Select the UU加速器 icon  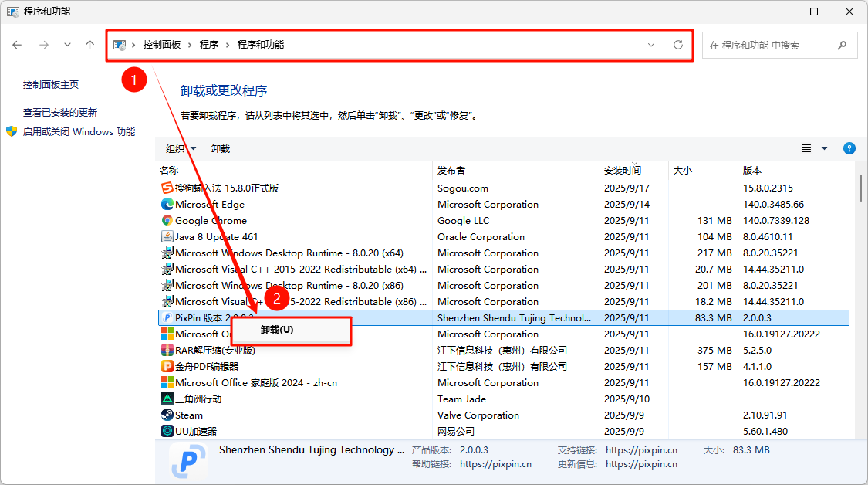(x=167, y=431)
